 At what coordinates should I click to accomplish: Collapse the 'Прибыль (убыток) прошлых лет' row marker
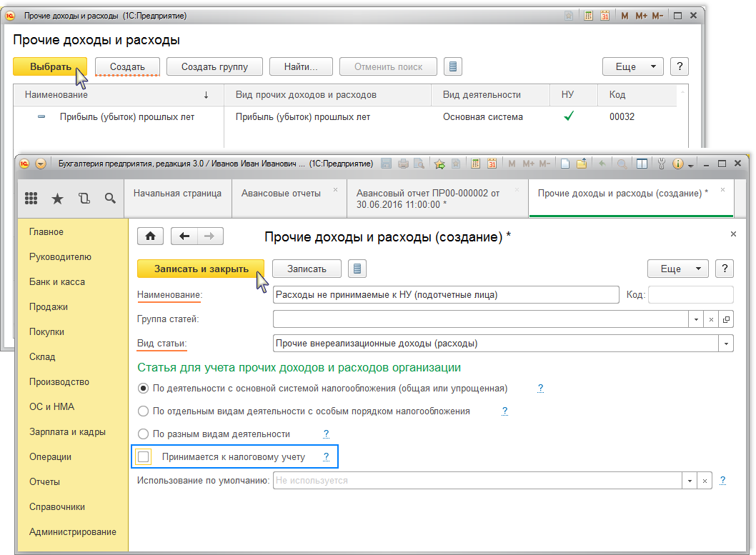(x=41, y=116)
